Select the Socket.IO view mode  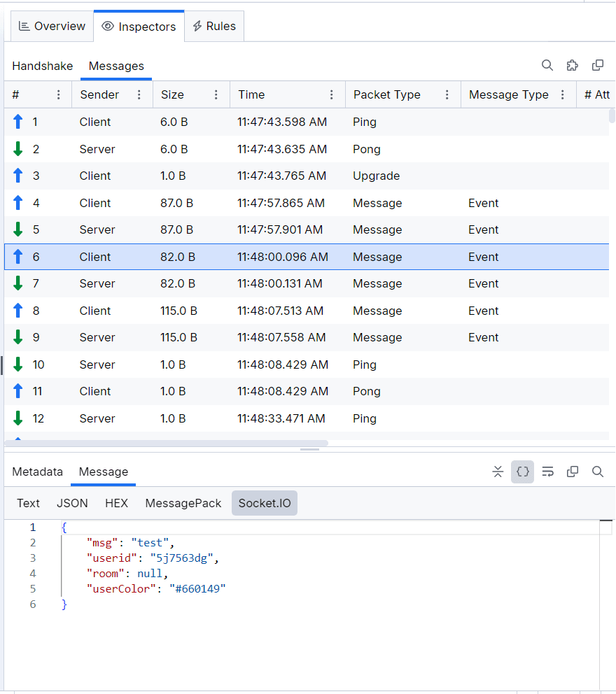pos(264,503)
